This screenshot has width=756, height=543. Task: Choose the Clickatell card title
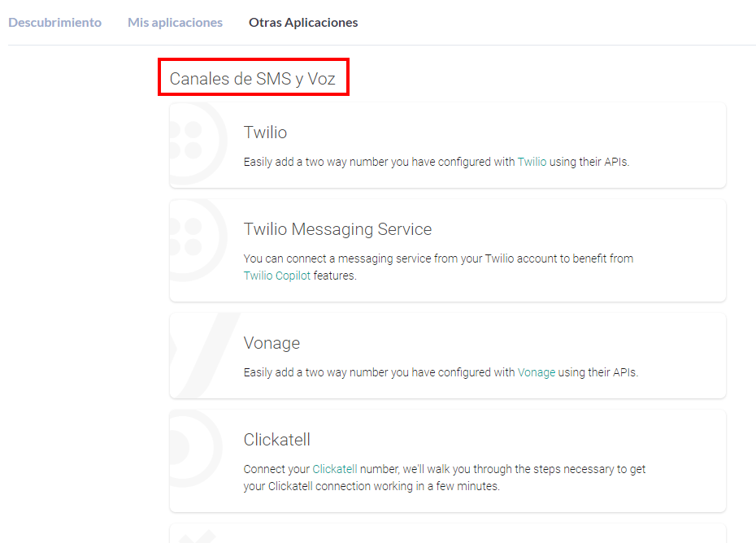click(276, 440)
